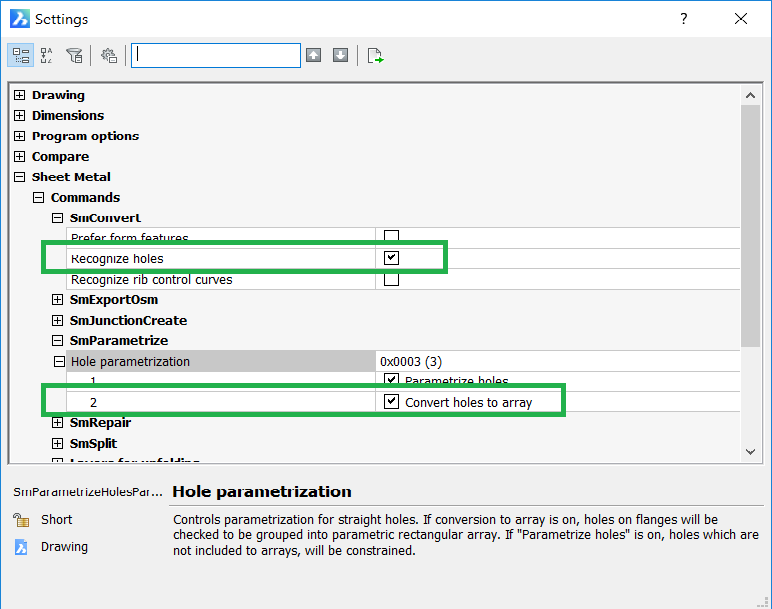
Task: Select the SmJunctionCreate tree item
Action: pos(128,320)
